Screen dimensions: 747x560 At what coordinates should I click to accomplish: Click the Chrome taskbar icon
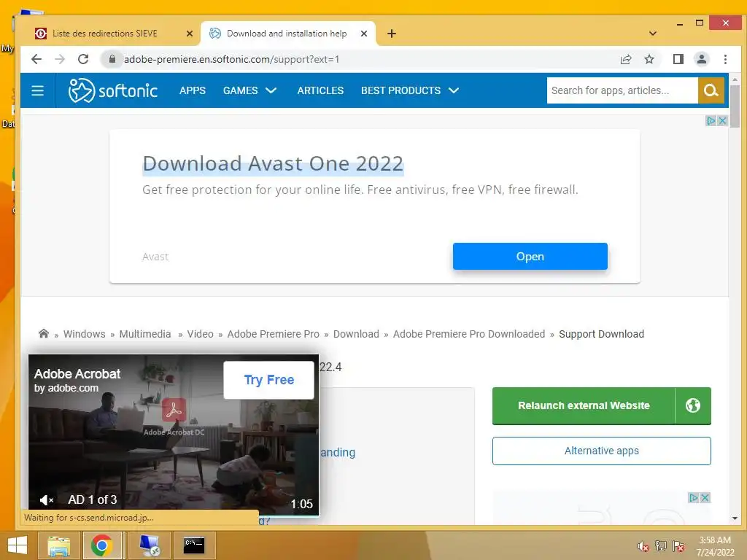(x=101, y=545)
